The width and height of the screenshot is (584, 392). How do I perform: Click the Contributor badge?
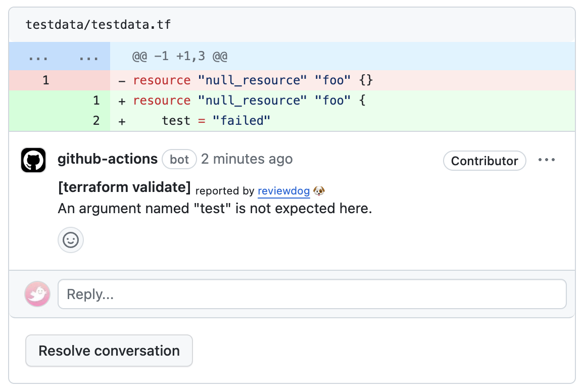point(484,161)
